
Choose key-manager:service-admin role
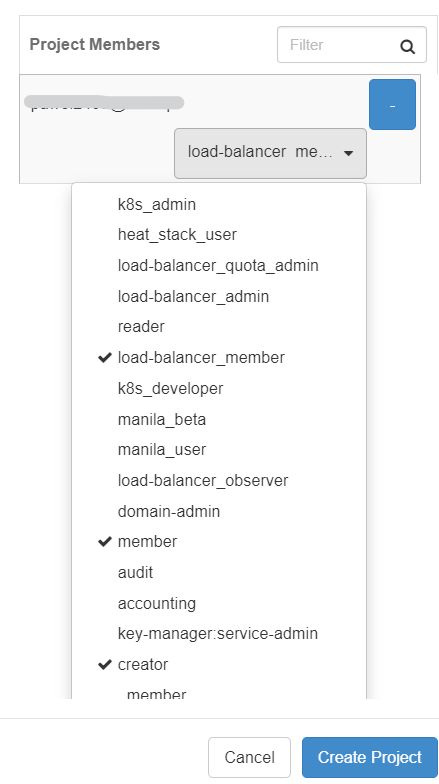tap(219, 634)
